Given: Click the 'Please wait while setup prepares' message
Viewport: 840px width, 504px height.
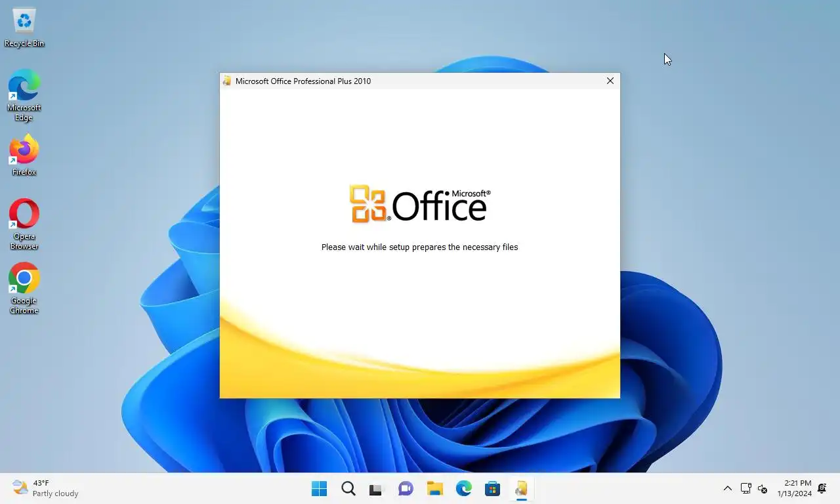Looking at the screenshot, I should click(x=419, y=247).
